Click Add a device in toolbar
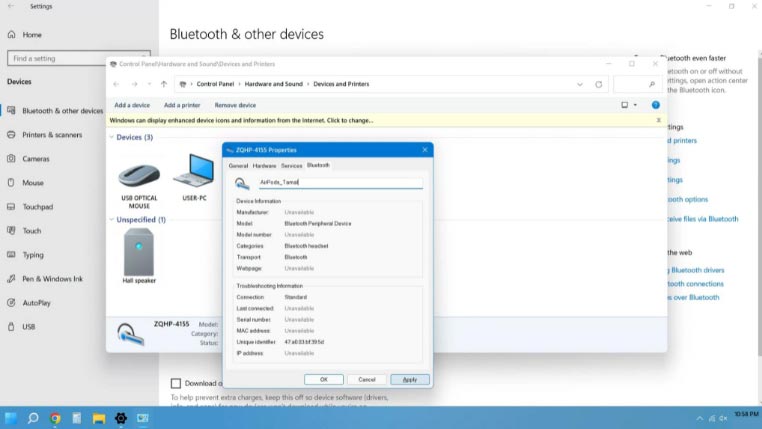Screen dimensions: 762x429 tap(132, 105)
